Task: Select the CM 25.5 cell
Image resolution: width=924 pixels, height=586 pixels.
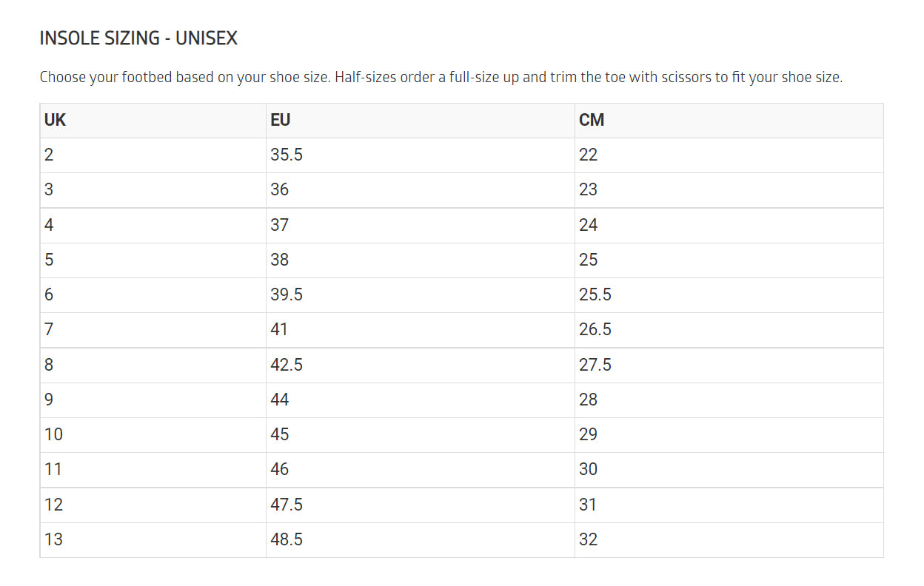Action: (595, 294)
